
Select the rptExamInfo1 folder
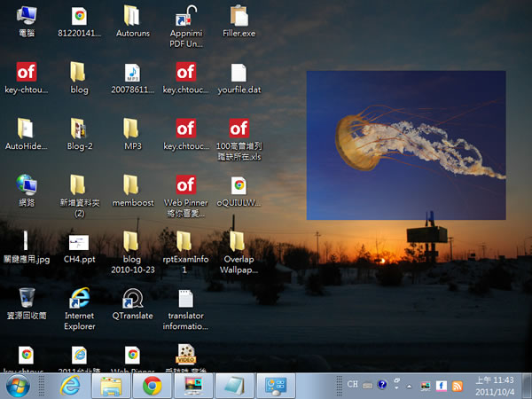coord(185,241)
